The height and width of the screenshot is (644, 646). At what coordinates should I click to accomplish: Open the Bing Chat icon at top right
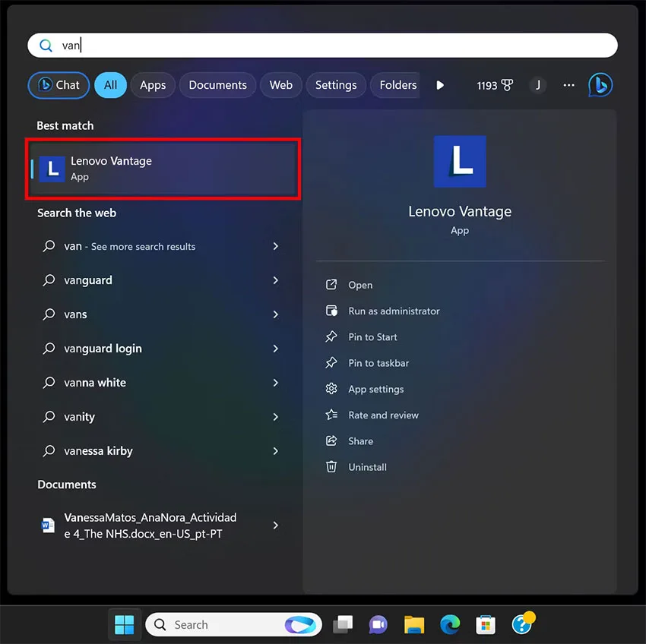click(x=600, y=85)
